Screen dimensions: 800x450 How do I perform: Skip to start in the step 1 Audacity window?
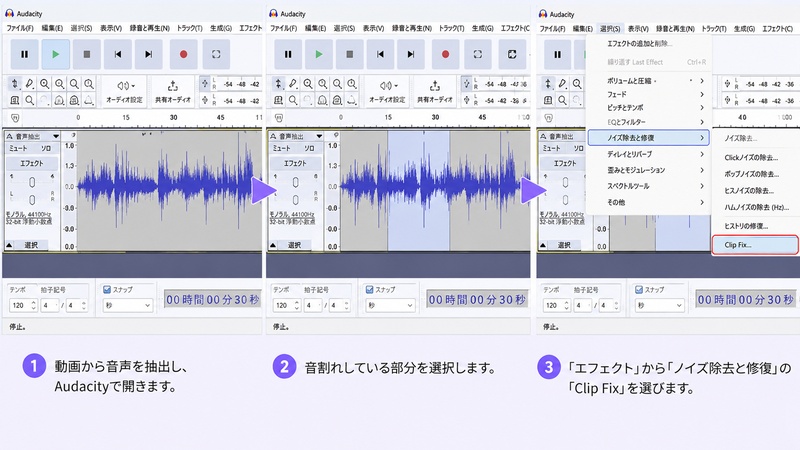pos(118,54)
